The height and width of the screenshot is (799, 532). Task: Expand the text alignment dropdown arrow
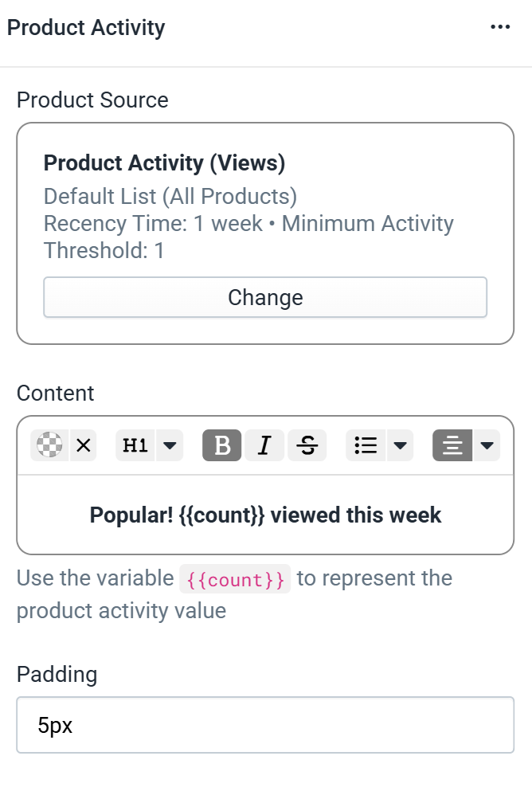click(x=487, y=445)
